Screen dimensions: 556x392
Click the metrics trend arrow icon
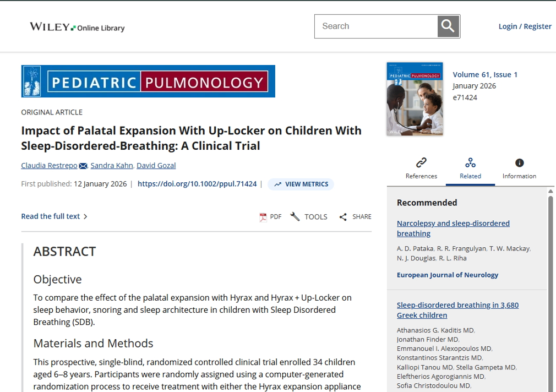(277, 184)
